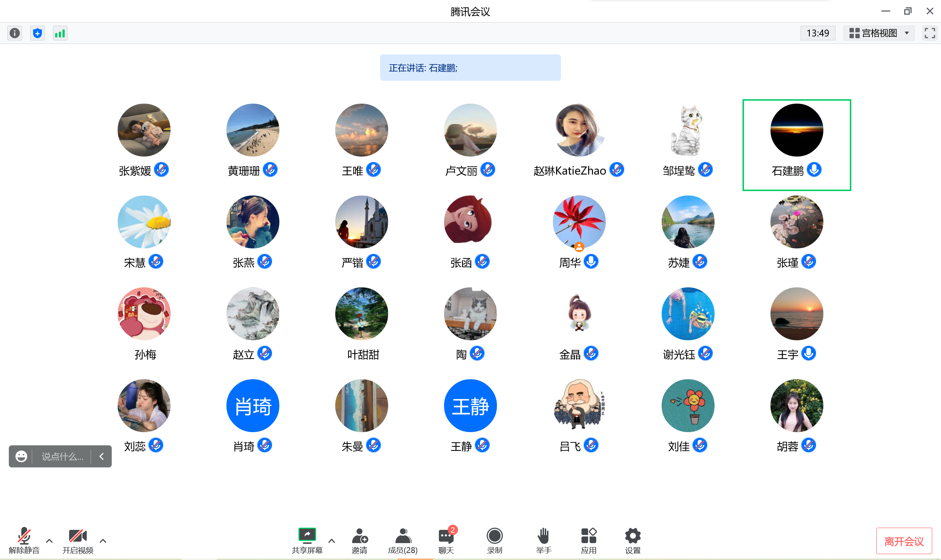This screenshot has height=560, width=941.
Task: Select 孙梅's pink bear avatar
Action: pos(144,313)
